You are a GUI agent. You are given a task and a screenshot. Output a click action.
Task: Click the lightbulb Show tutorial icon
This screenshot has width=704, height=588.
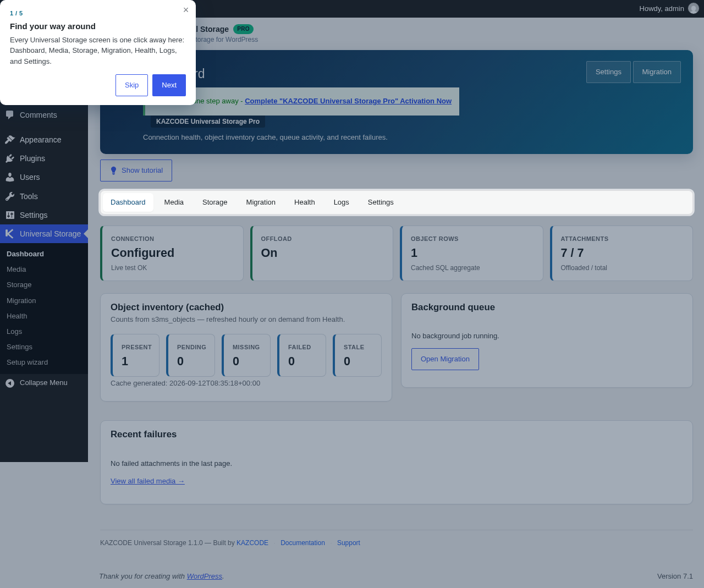(x=113, y=171)
